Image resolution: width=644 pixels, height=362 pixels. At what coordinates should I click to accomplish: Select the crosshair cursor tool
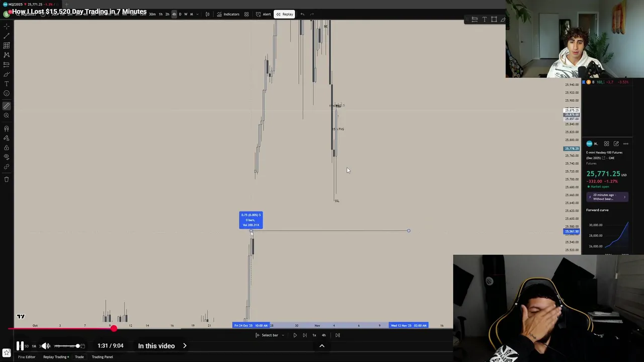pyautogui.click(x=7, y=26)
